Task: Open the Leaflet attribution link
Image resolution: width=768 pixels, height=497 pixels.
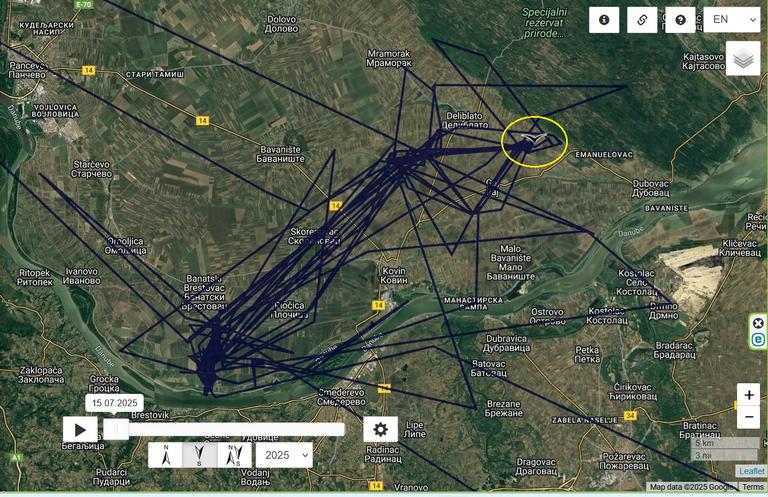Action: (751, 471)
